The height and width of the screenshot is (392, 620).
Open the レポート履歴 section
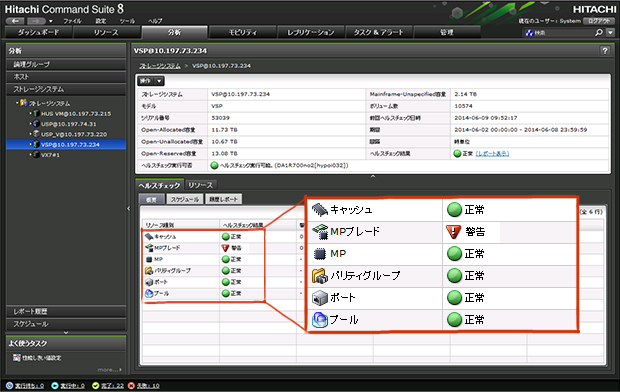point(66,311)
